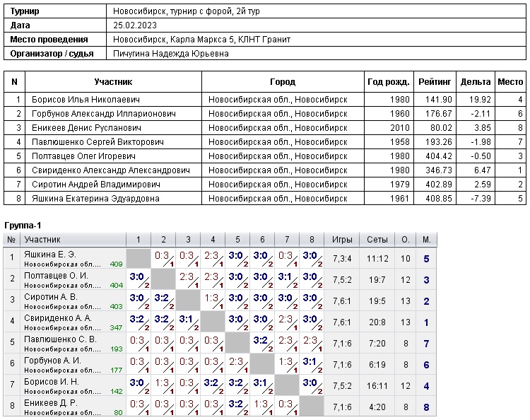Select Свириденко Александр Александрович in participant list
This screenshot has width=530, height=420.
(x=110, y=170)
